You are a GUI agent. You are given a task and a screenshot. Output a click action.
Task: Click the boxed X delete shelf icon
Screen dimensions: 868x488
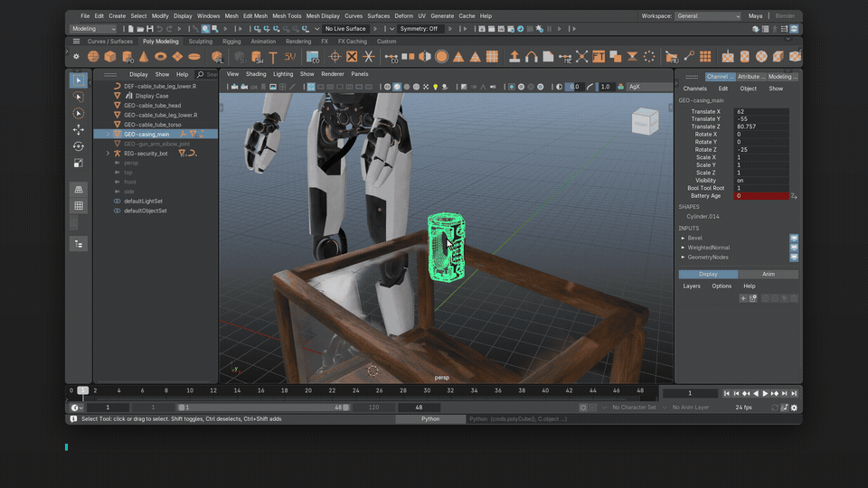pos(352,56)
